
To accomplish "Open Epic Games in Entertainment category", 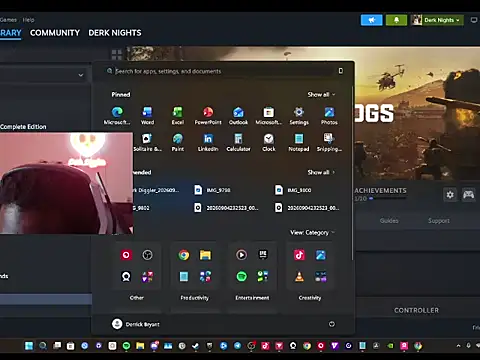I will pos(263,255).
